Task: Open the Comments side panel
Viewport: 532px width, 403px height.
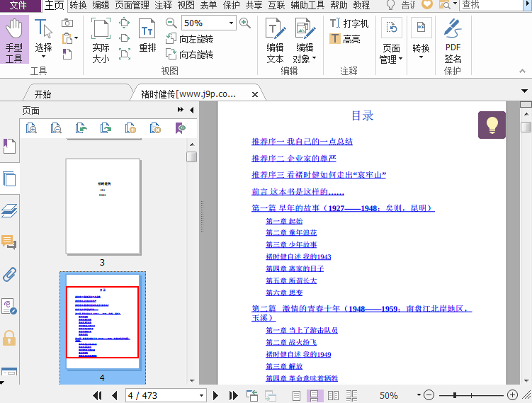Action: point(9,242)
